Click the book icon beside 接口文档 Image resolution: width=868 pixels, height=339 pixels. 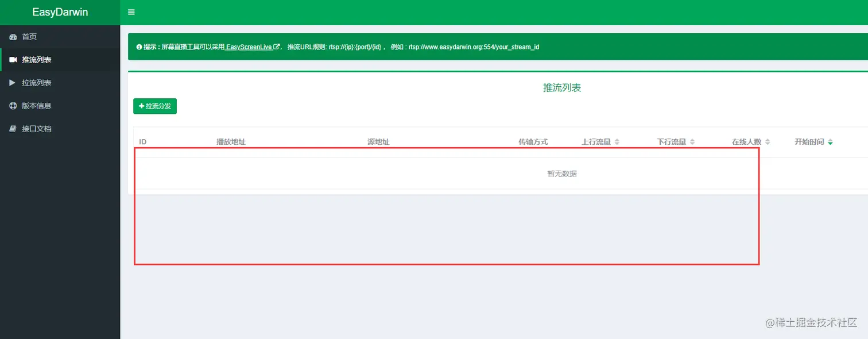click(13, 128)
